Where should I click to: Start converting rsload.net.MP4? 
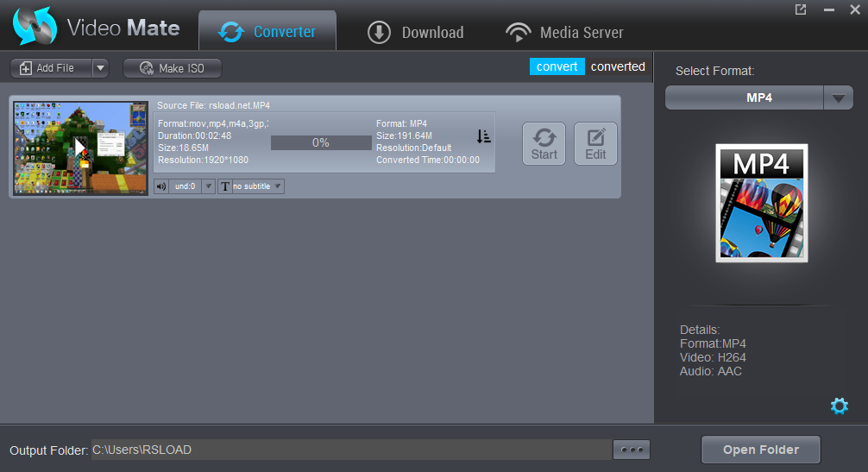click(x=544, y=144)
